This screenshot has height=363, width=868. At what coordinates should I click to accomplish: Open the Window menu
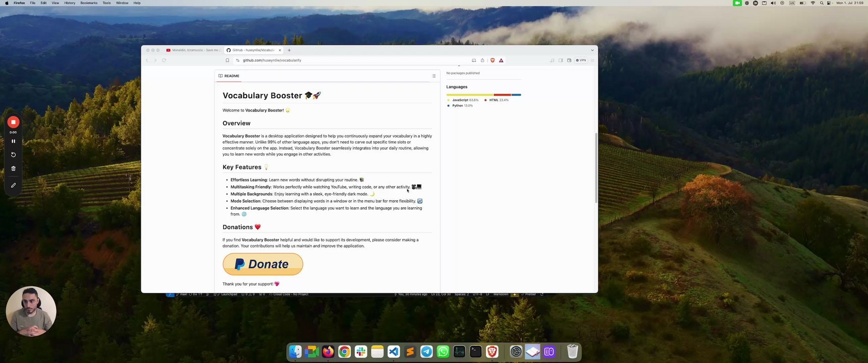(122, 3)
